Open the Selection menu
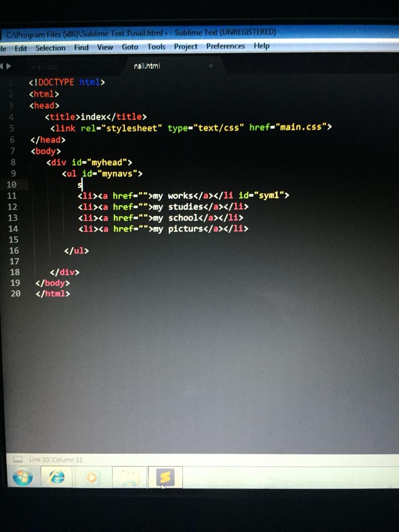The image size is (399, 532). (50, 48)
